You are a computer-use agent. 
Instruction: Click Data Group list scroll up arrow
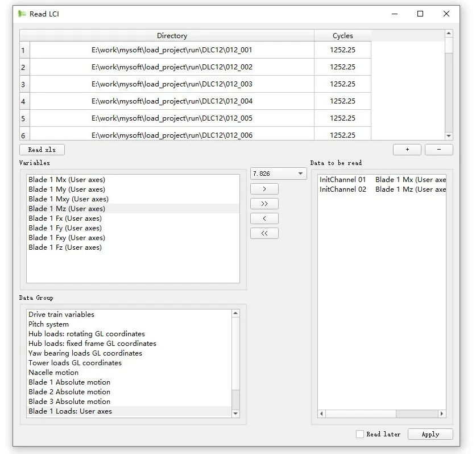[235, 313]
